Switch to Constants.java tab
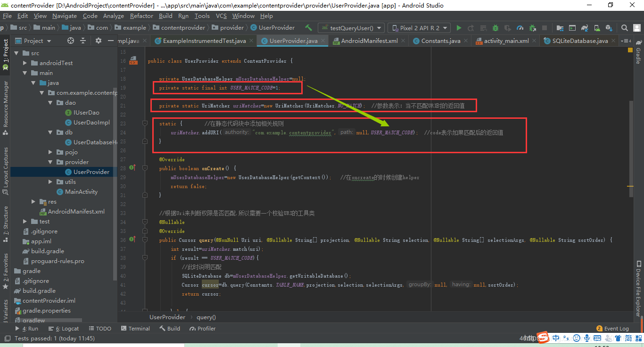The image size is (644, 347). (x=441, y=41)
